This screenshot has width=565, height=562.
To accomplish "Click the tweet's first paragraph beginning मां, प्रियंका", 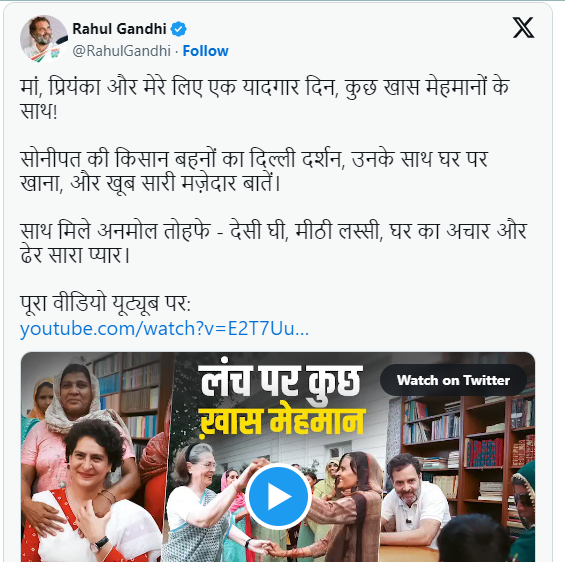I will [264, 99].
